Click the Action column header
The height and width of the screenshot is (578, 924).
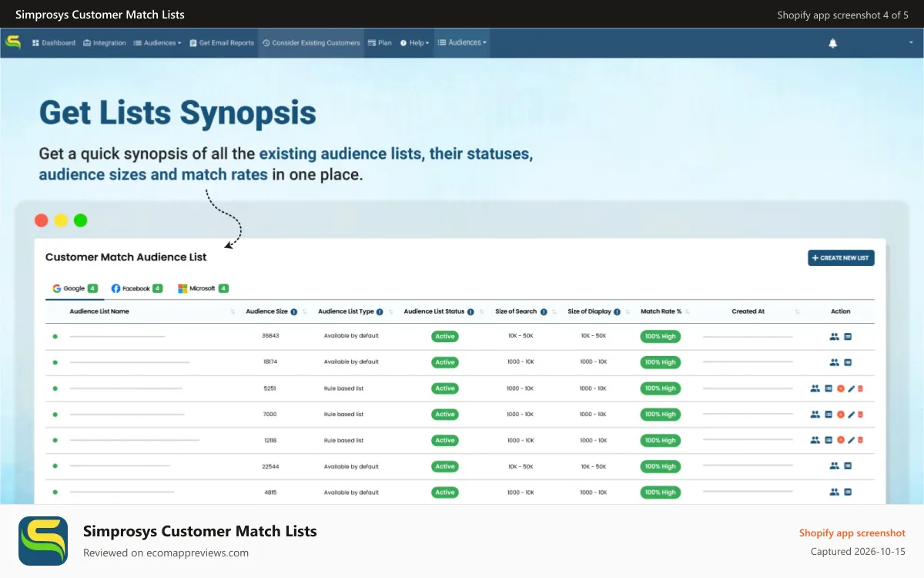click(841, 311)
